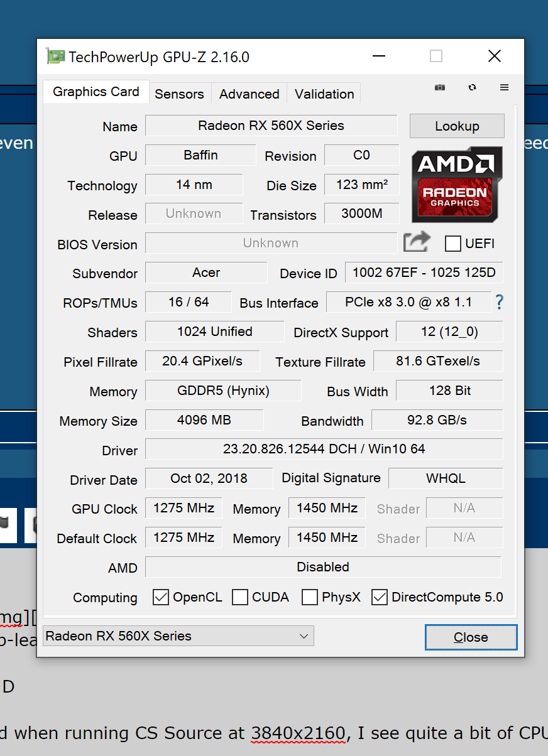Click the Lookup button
The width and height of the screenshot is (548, 756).
coord(457,126)
